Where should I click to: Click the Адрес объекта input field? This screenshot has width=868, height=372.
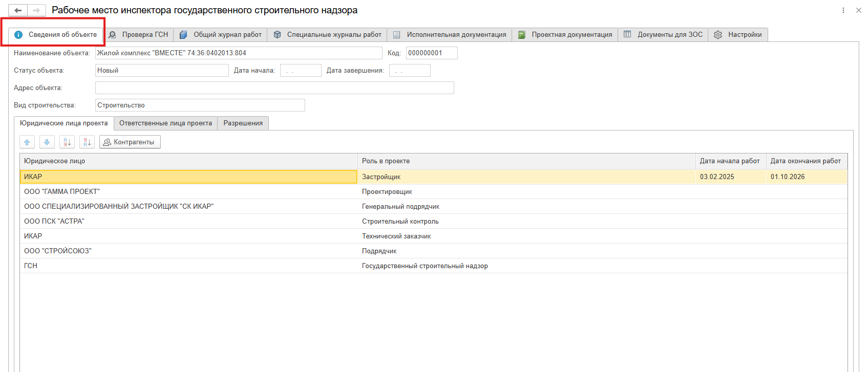pos(274,88)
